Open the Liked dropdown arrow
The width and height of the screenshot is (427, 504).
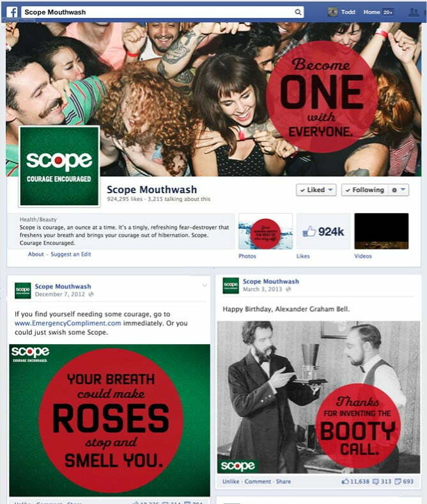tap(330, 190)
